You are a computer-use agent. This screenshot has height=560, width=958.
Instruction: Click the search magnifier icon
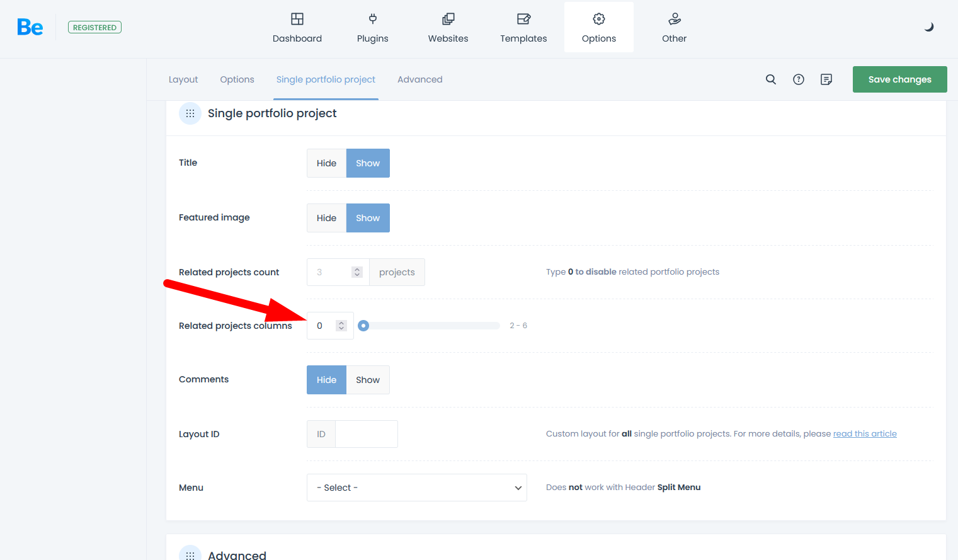click(770, 79)
